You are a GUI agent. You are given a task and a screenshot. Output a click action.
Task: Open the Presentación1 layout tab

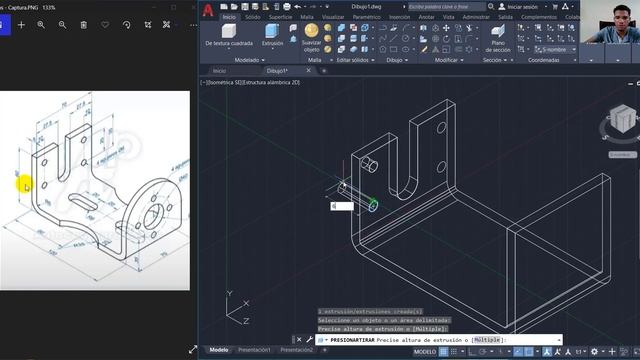[254, 350]
